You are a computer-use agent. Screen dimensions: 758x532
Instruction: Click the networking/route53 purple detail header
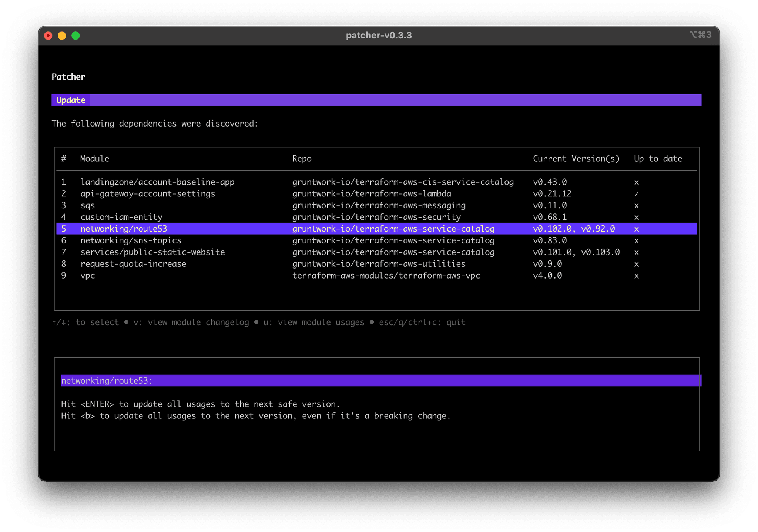tap(107, 381)
